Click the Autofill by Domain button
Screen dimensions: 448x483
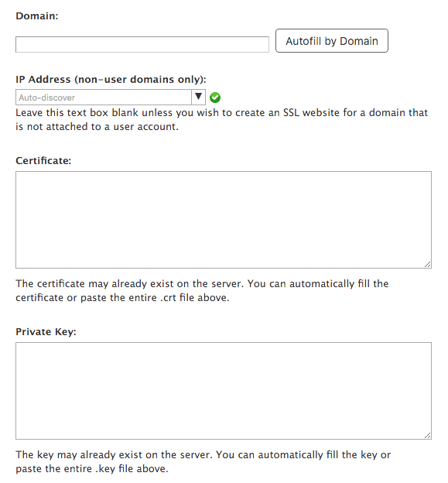(332, 41)
